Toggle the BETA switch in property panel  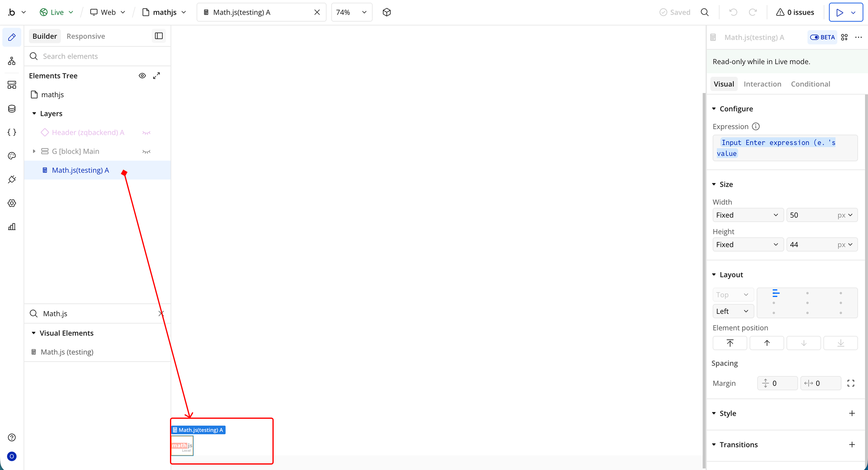pyautogui.click(x=822, y=37)
